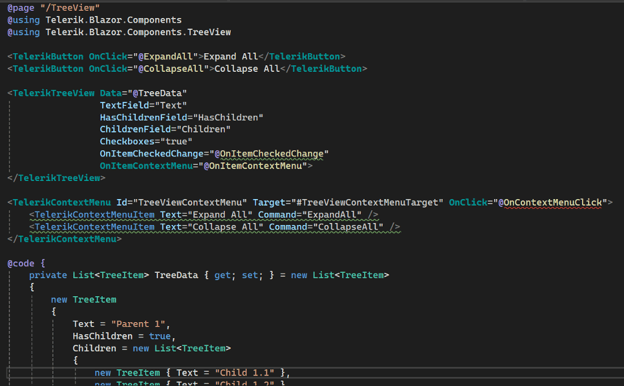
Task: Select the "/TreeView" route string
Action: tap(70, 8)
